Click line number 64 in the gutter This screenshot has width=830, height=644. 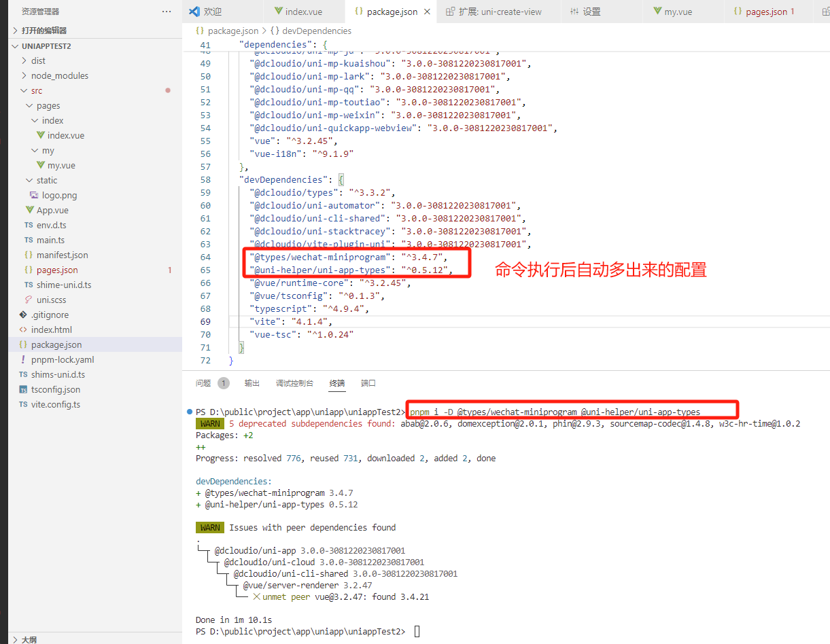coord(205,257)
